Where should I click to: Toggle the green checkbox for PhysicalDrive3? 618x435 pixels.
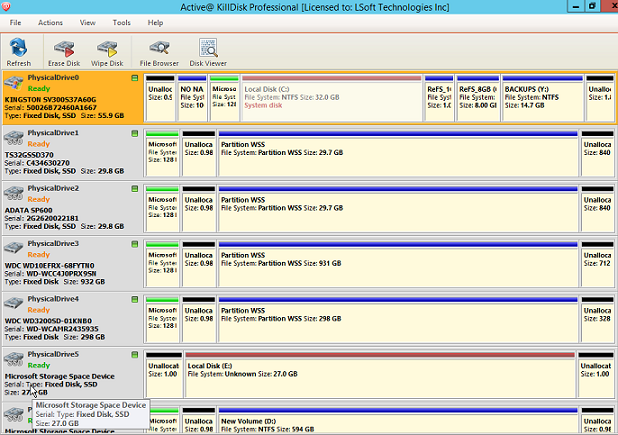pyautogui.click(x=135, y=244)
